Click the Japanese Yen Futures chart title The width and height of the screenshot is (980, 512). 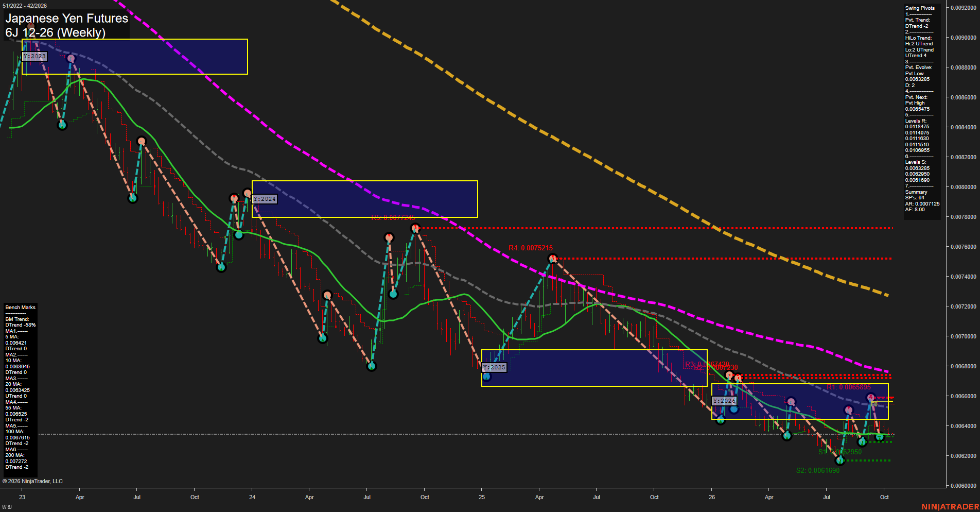click(66, 18)
